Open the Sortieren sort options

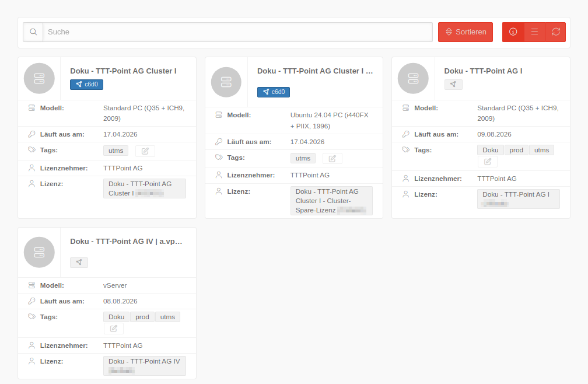click(465, 32)
